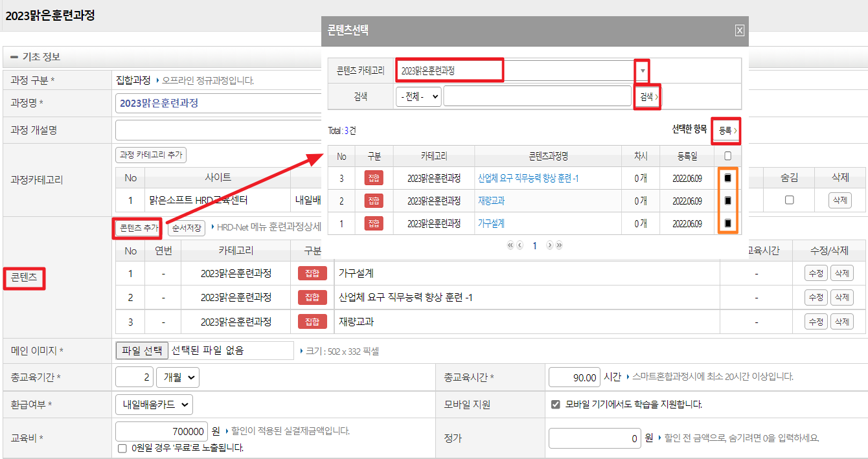The height and width of the screenshot is (459, 868).
Task: Open the 콘텐츠 카테고리 dropdown arrow
Action: click(x=642, y=70)
